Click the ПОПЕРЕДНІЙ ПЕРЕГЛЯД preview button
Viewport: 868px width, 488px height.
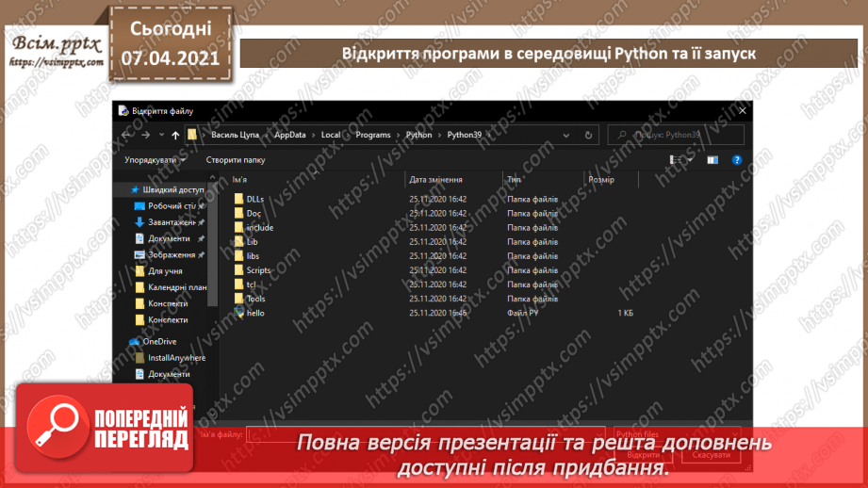105,428
